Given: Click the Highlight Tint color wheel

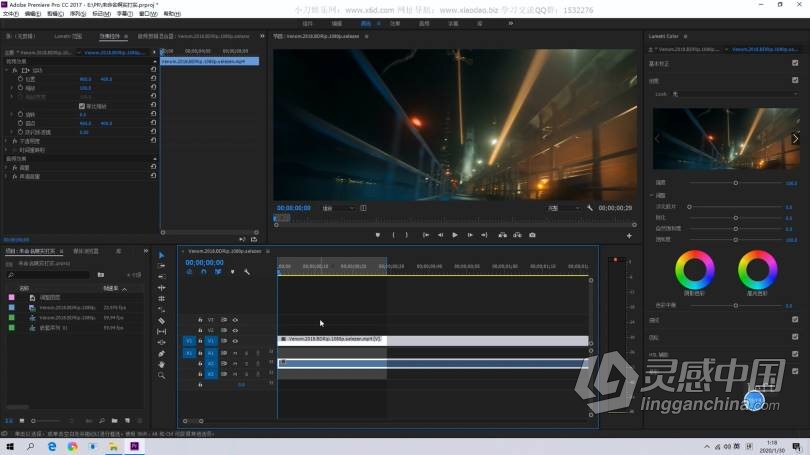Looking at the screenshot, I should coord(757,270).
